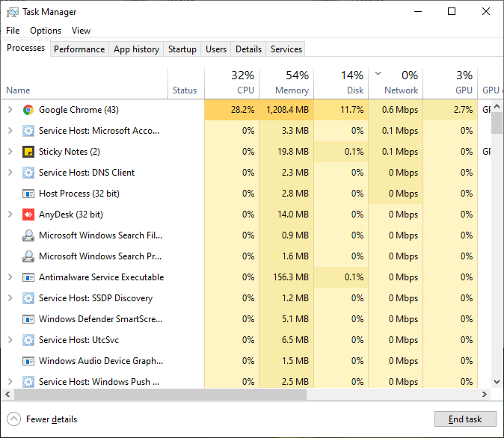Image resolution: width=504 pixels, height=438 pixels.
Task: Sort by the Memory column header
Action: coord(286,83)
